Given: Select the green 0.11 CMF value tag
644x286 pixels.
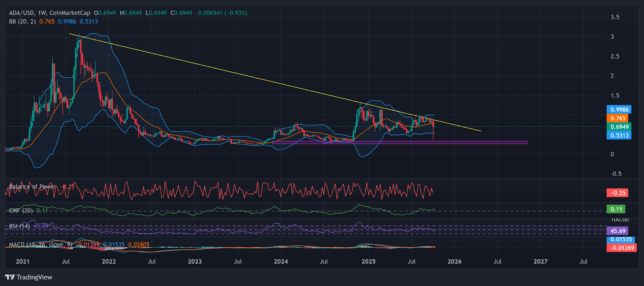Looking at the screenshot, I should click(616, 209).
